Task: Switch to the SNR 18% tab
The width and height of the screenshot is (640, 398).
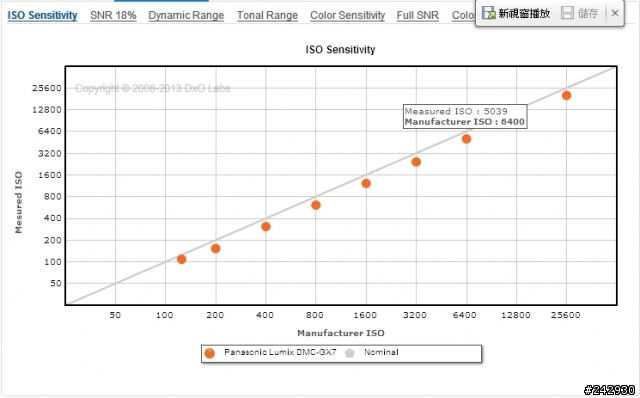Action: click(x=113, y=16)
